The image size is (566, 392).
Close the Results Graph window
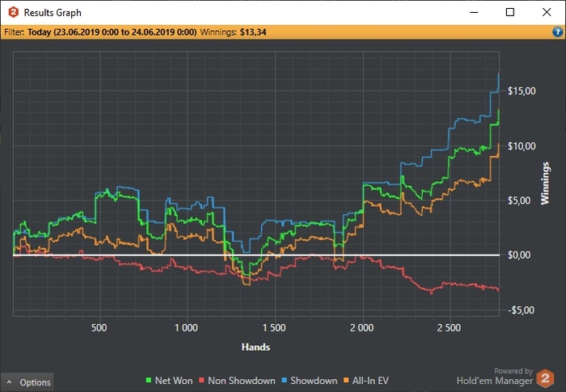pos(547,12)
